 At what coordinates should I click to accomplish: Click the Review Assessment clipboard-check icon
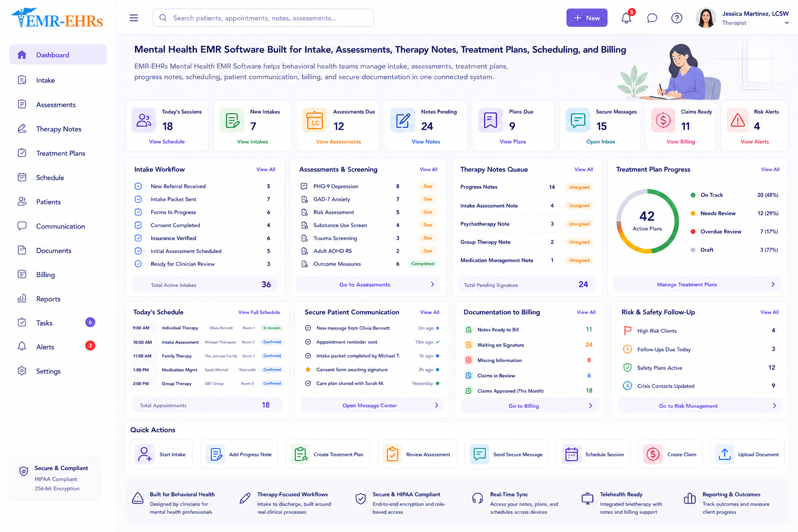(392, 454)
